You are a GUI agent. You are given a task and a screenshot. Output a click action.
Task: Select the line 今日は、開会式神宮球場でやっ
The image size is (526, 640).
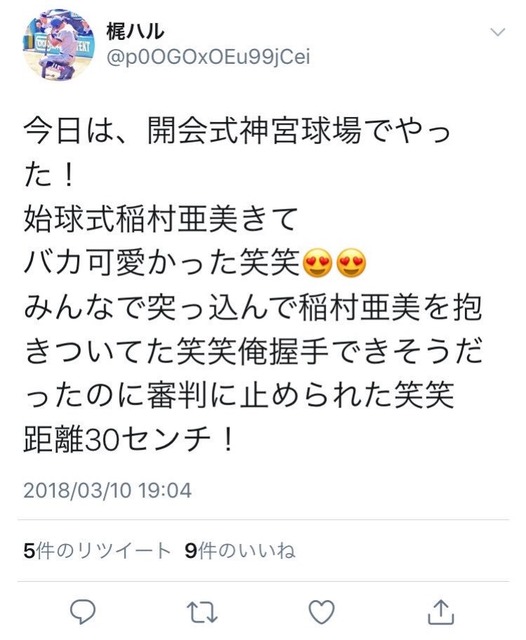pyautogui.click(x=237, y=131)
